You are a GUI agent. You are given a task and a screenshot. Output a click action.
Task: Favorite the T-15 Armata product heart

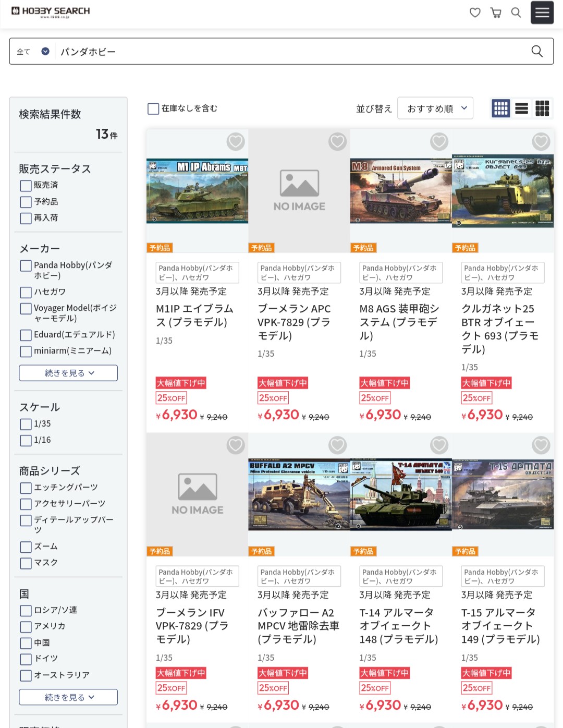coord(541,445)
